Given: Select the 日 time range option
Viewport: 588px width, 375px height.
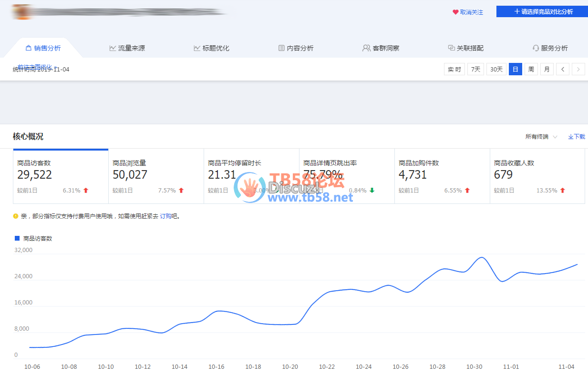Looking at the screenshot, I should tap(515, 70).
